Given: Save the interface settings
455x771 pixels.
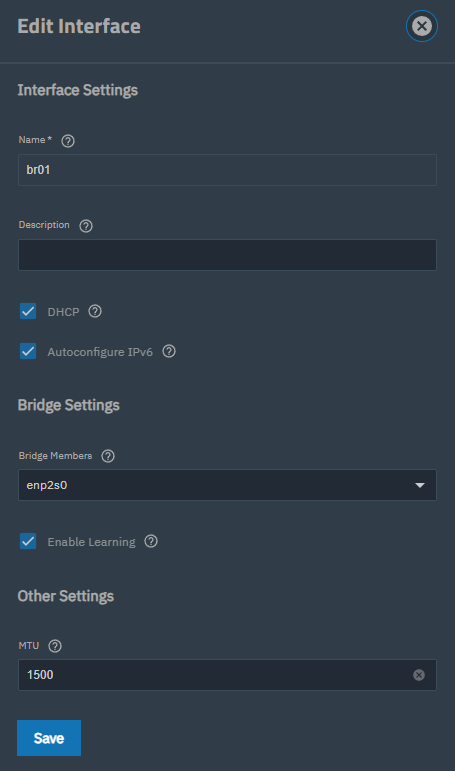Looking at the screenshot, I should pos(49,738).
